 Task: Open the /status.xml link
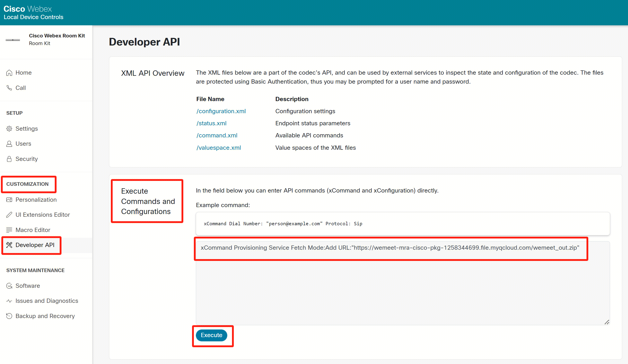211,123
